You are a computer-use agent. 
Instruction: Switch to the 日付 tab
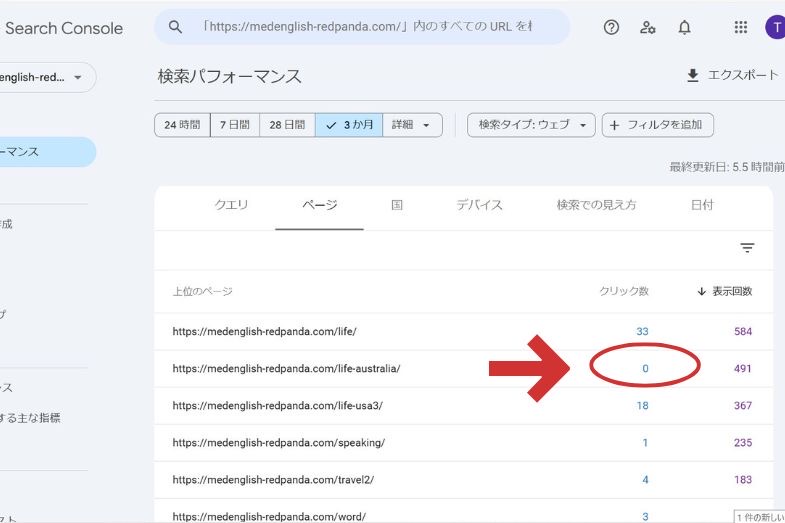click(x=702, y=205)
